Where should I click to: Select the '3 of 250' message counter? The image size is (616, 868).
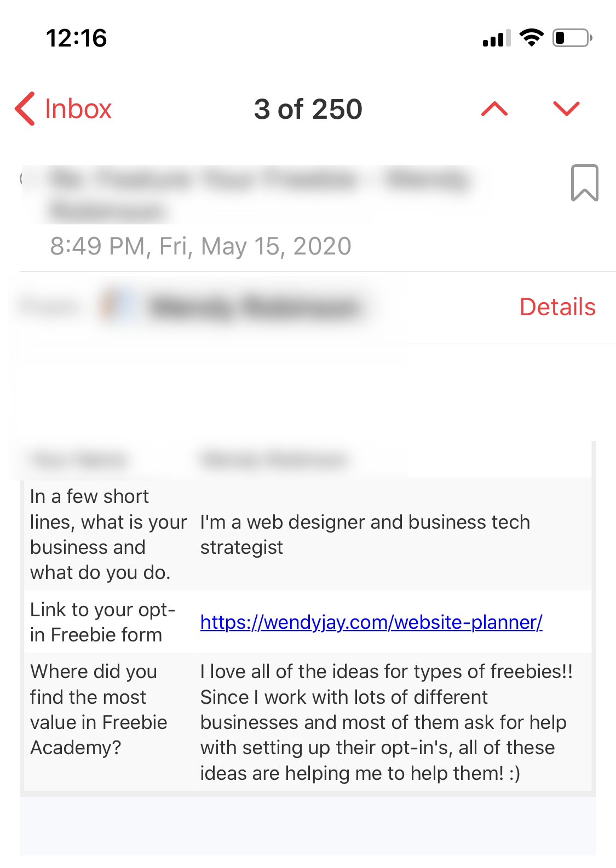coord(308,109)
